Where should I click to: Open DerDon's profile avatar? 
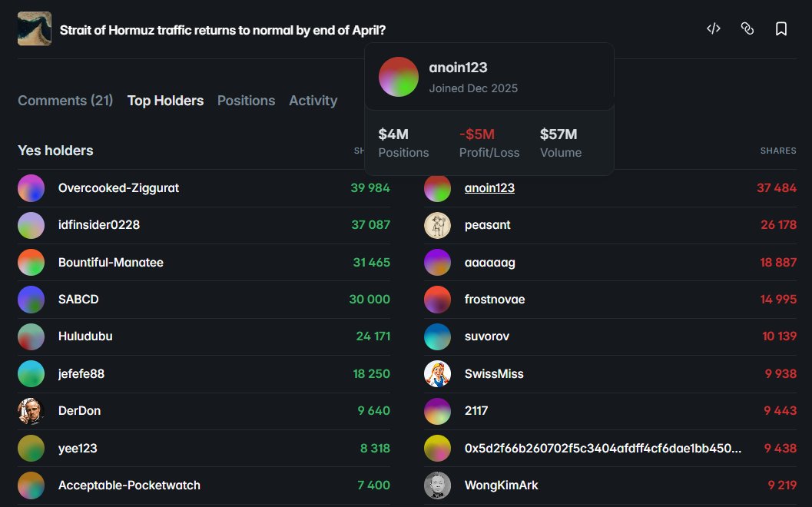(31, 411)
